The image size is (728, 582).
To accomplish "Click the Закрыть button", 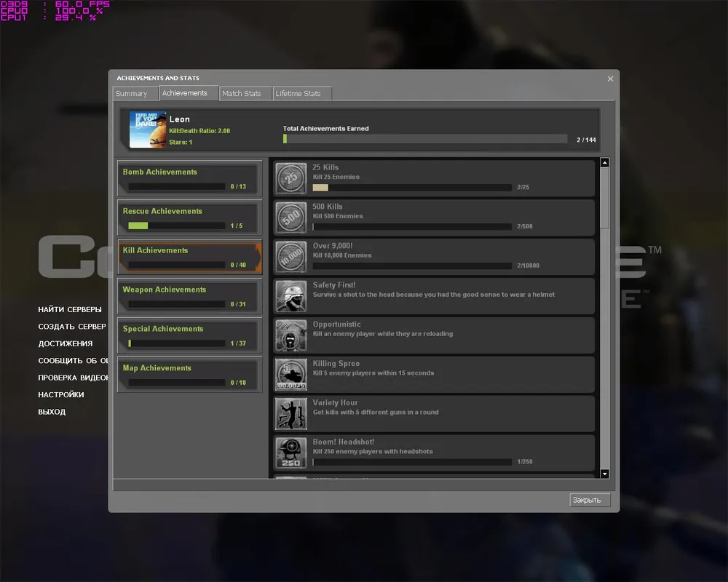I will (x=589, y=500).
